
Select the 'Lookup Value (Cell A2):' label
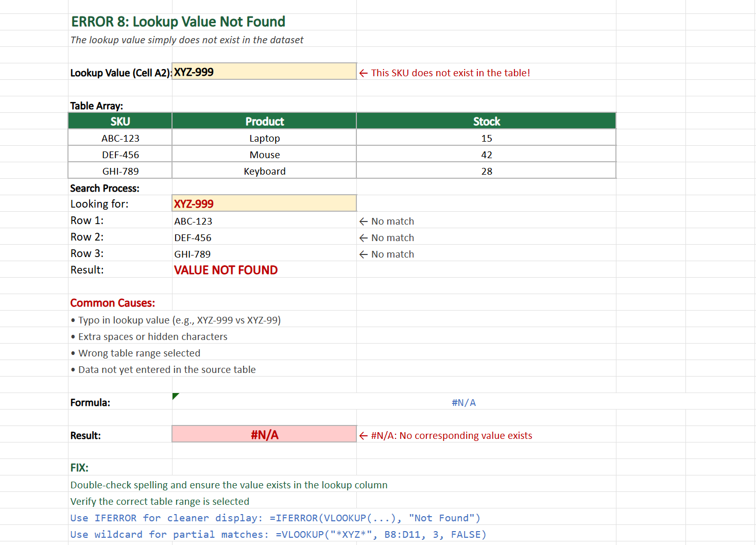click(121, 73)
